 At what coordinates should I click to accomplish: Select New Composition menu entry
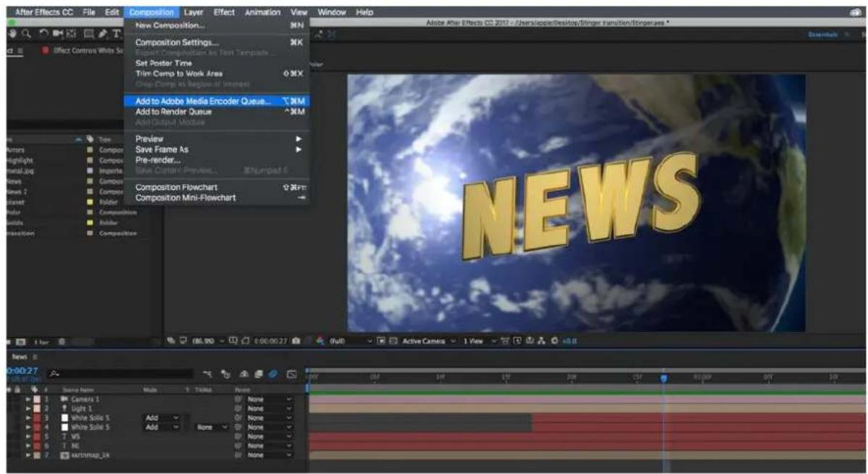(216, 25)
